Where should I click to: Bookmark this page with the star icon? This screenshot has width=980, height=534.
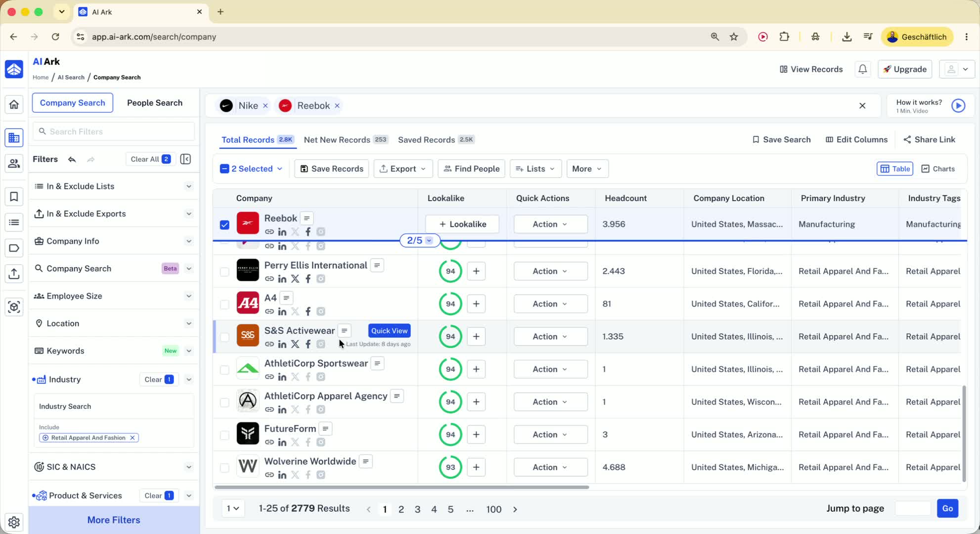[x=734, y=37]
